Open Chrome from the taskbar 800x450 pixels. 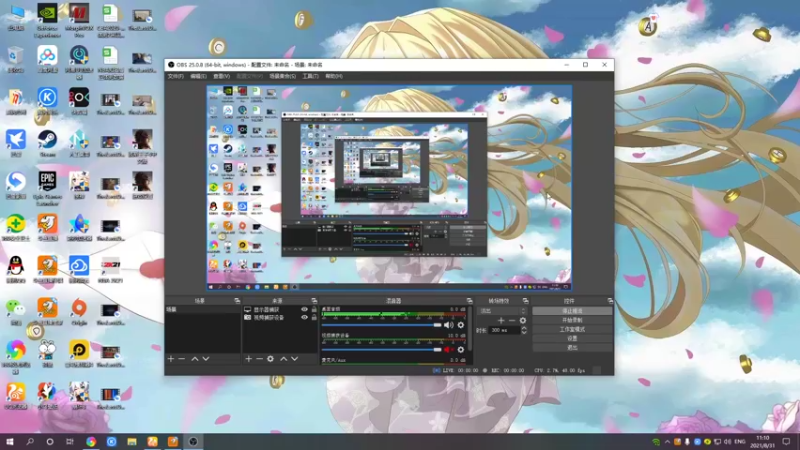(91, 441)
